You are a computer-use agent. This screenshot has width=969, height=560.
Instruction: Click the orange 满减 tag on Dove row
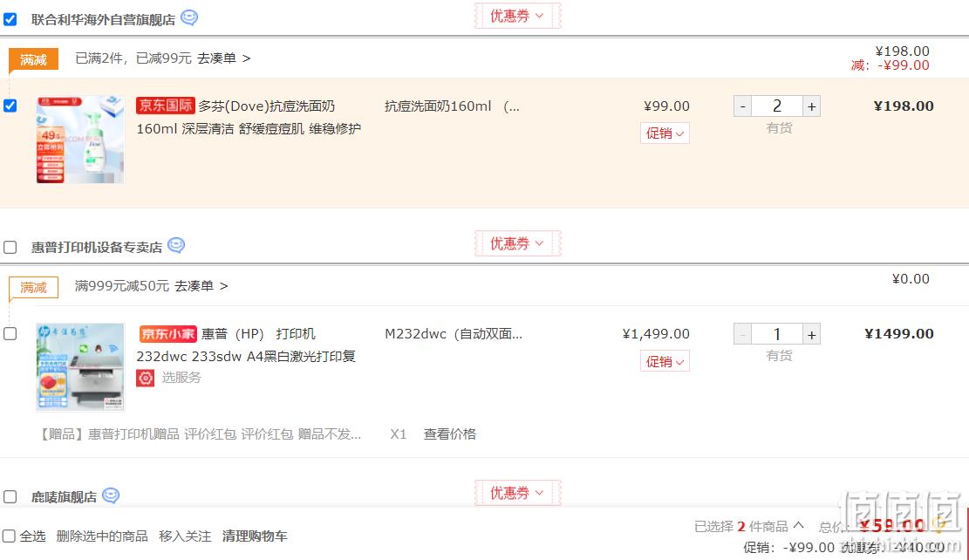coord(33,59)
